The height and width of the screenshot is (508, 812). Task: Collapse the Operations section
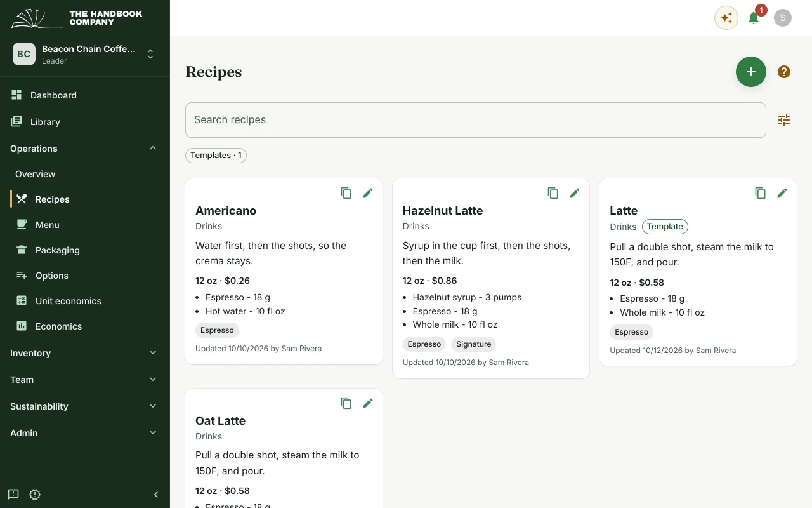click(85, 149)
